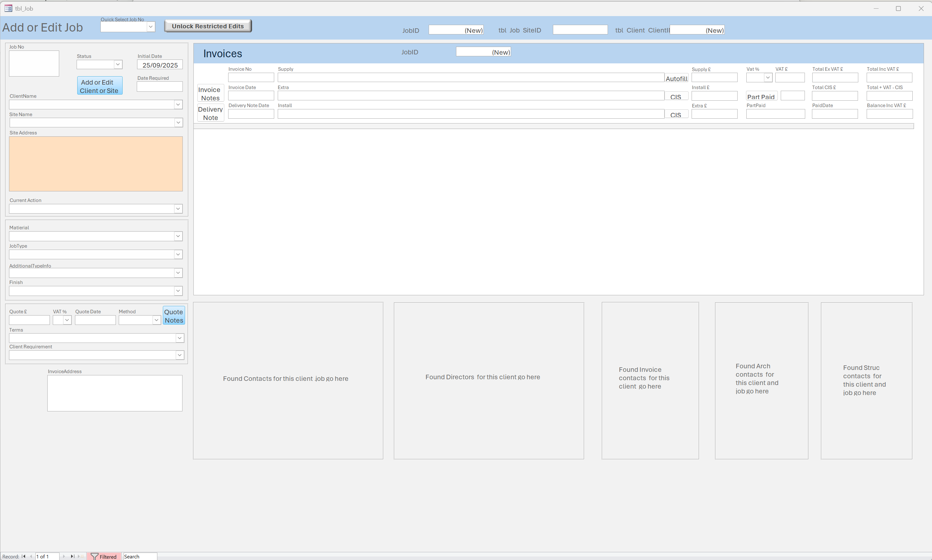Click the record Search box
Viewport: 932px width, 560px height.
pos(140,556)
